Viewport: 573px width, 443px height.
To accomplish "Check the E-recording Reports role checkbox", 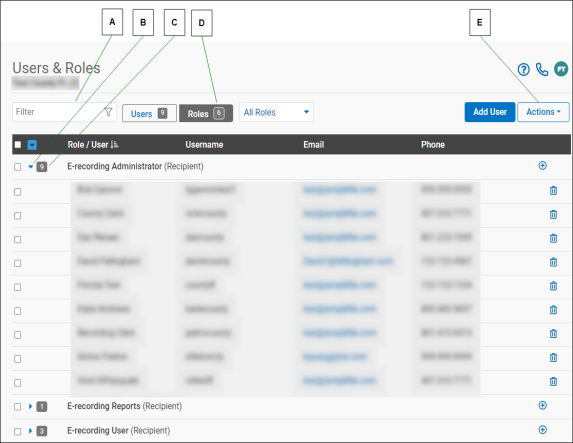I will [18, 407].
